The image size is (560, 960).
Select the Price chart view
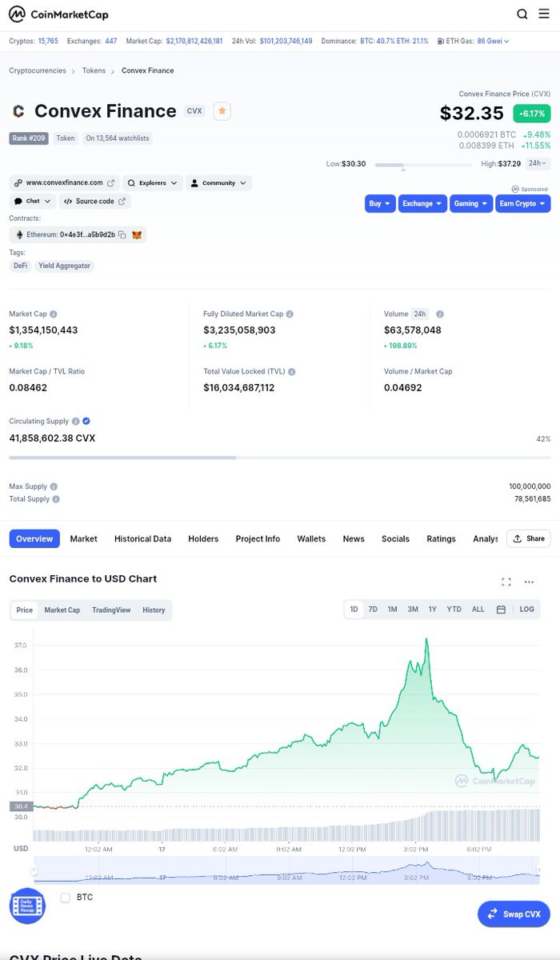[x=25, y=610]
